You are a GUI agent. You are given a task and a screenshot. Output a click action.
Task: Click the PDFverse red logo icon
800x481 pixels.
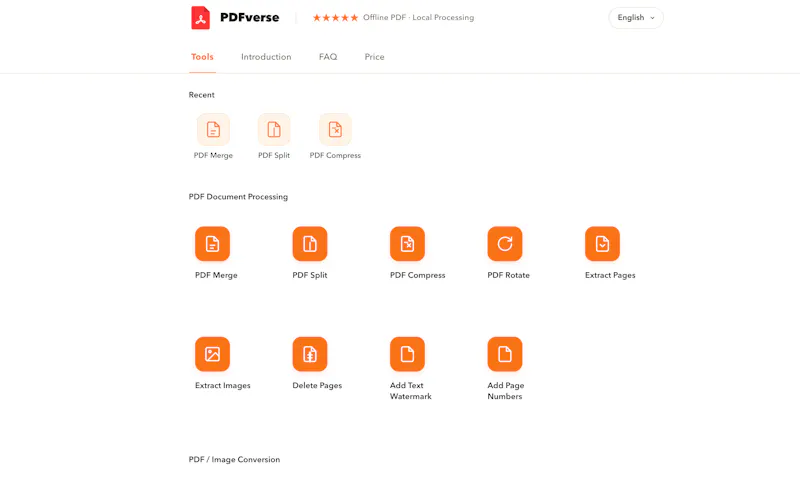[x=201, y=18]
